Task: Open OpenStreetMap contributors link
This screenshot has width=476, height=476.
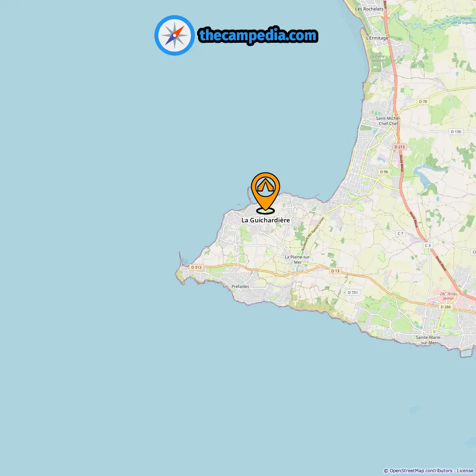Action: 421,470
